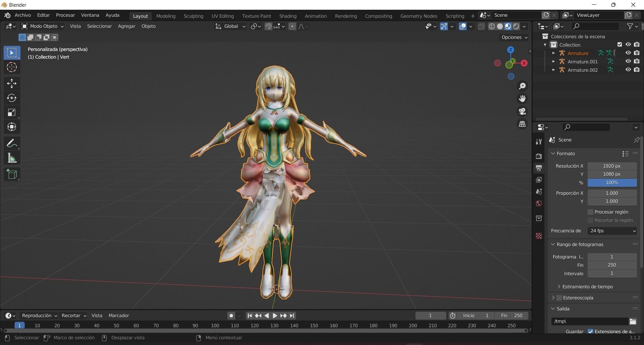Switch to the Modeling workspace tab
The width and height of the screenshot is (644, 345).
(166, 16)
